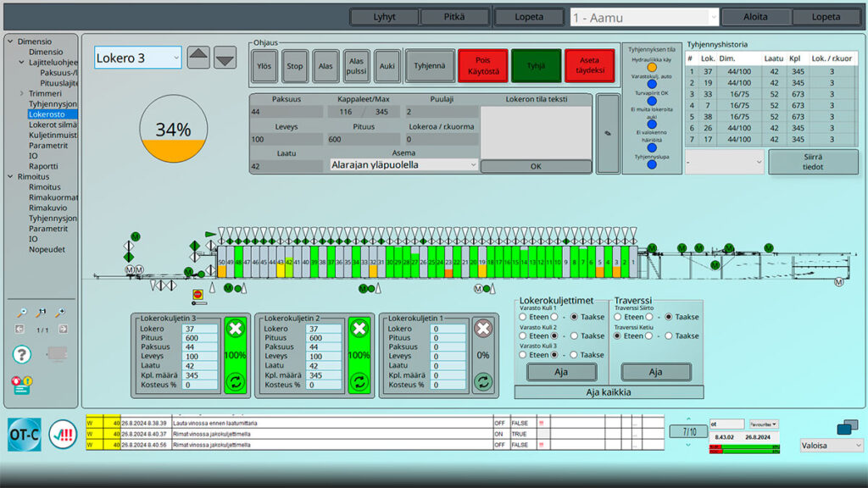Click the Aja kaikkia button
868x488 pixels.
click(x=609, y=391)
